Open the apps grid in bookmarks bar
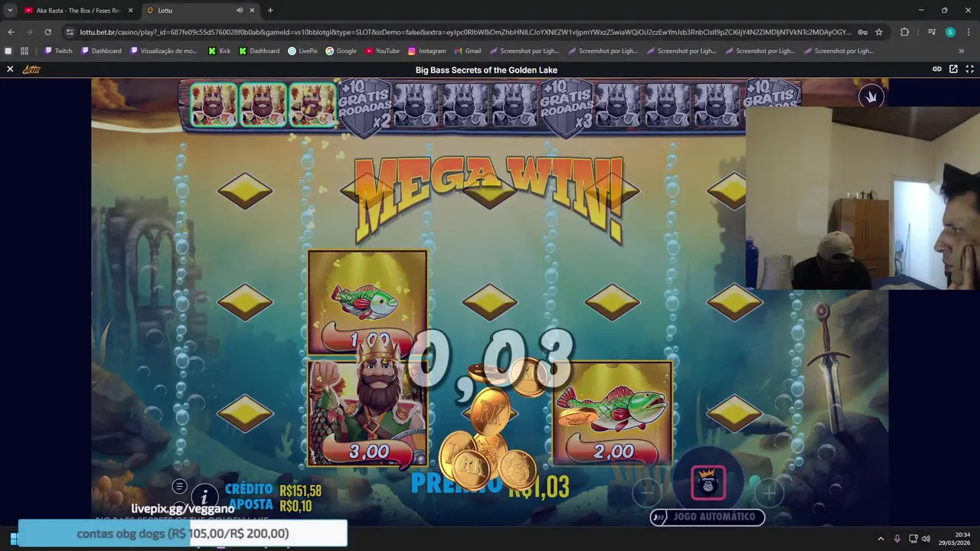980x551 pixels. click(24, 51)
